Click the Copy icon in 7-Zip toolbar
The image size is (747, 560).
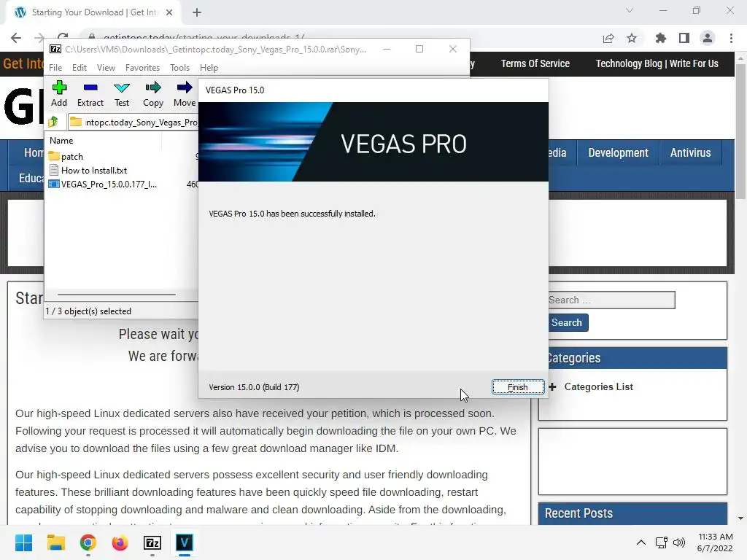[153, 94]
